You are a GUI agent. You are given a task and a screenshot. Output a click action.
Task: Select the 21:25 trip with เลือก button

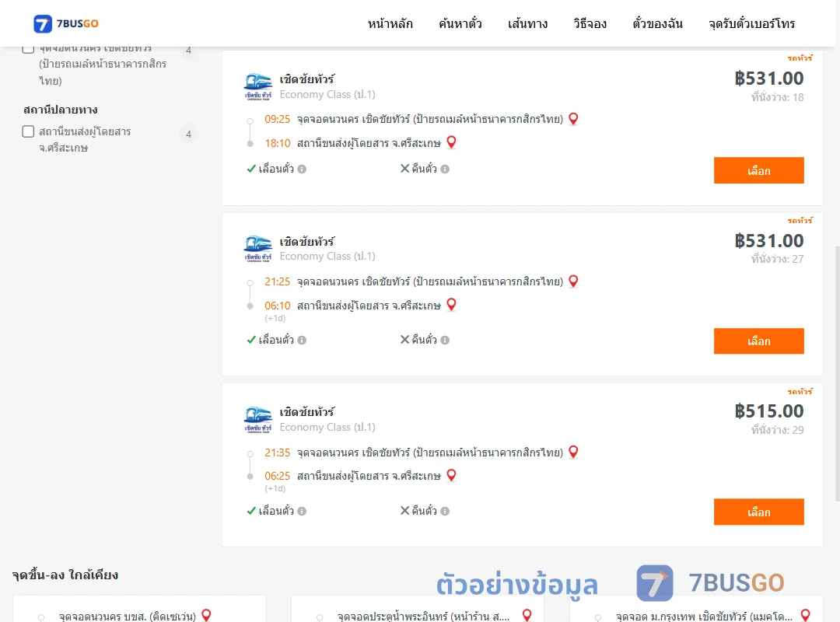758,341
